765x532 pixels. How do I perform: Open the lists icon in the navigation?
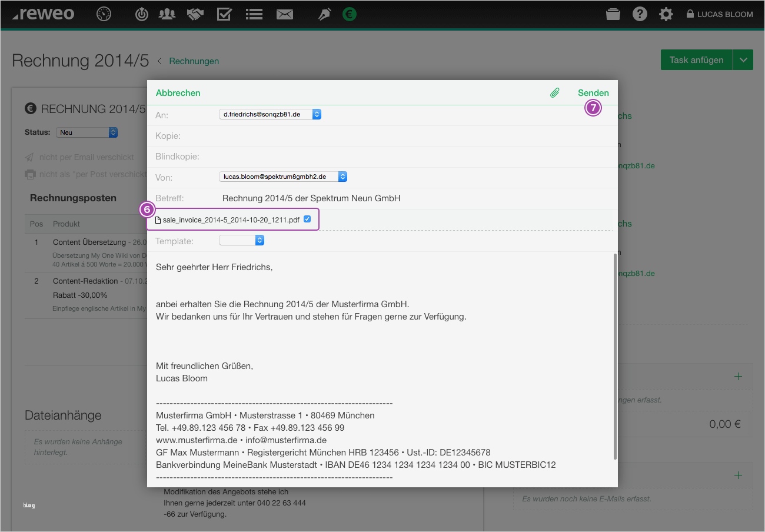pos(254,14)
